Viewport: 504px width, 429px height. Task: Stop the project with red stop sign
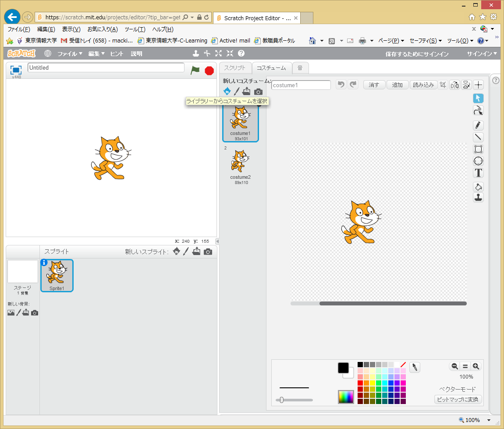coord(209,71)
